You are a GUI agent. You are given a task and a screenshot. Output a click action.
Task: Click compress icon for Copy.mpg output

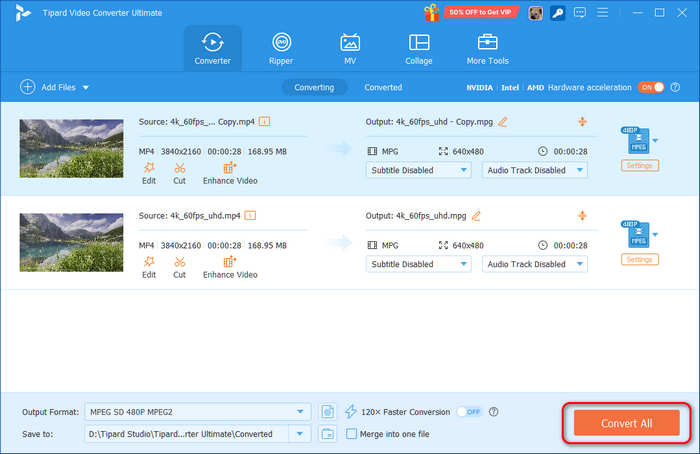click(x=582, y=121)
